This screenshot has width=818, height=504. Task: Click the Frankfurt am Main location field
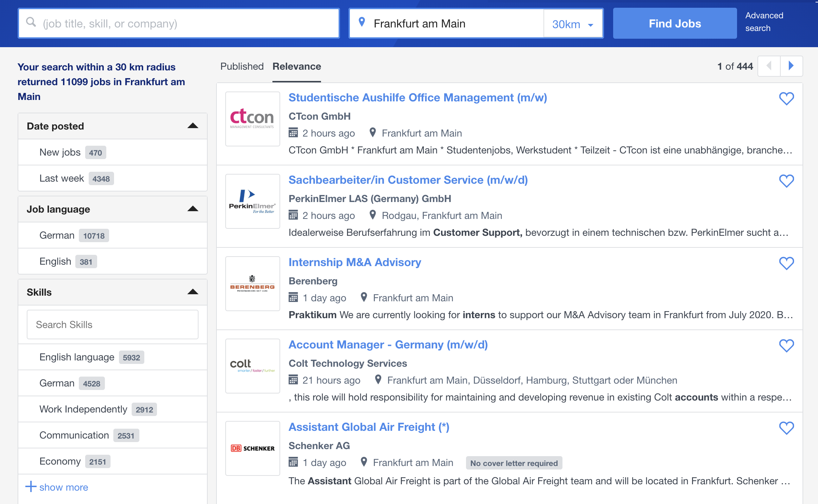(446, 23)
